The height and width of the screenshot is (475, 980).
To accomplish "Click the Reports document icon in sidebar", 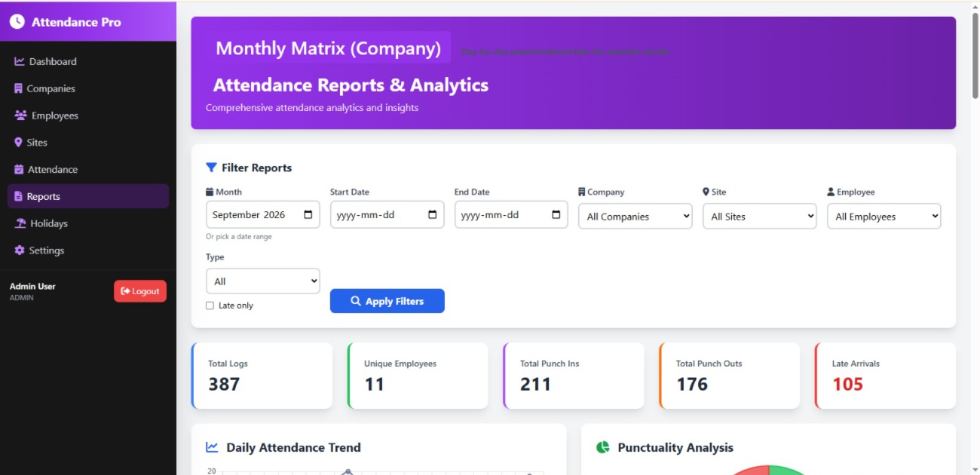I will tap(18, 196).
